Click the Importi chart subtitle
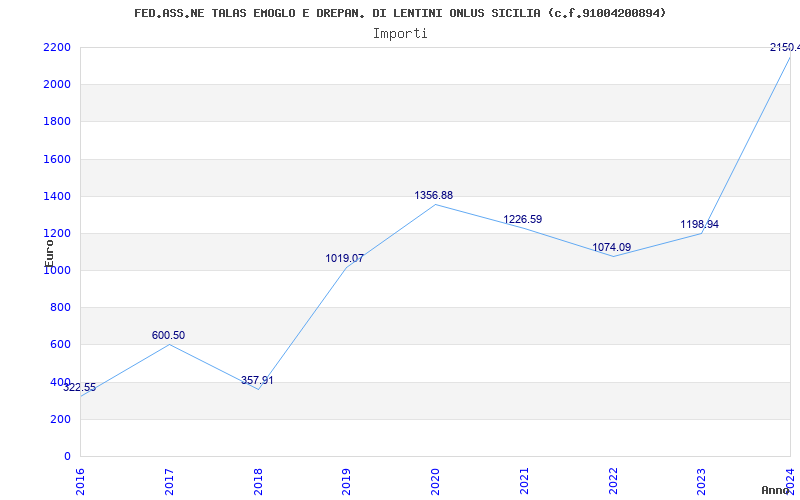 point(400,34)
